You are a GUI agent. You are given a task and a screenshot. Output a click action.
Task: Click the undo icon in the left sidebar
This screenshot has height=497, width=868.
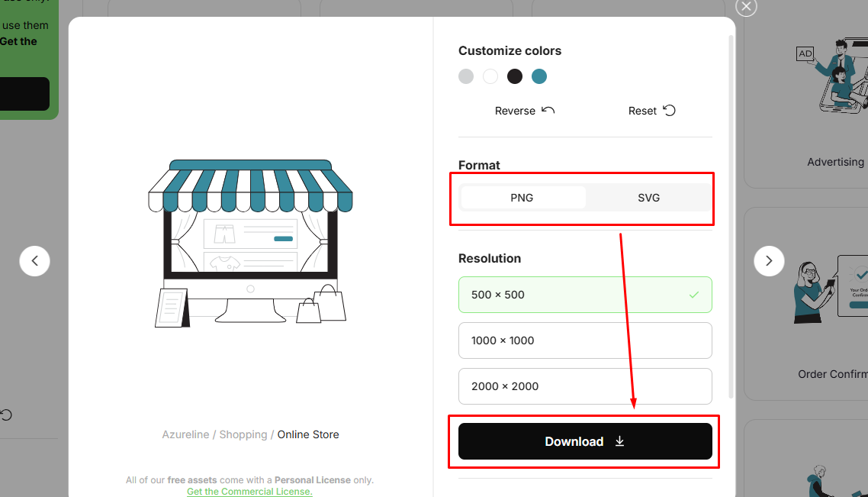click(6, 415)
